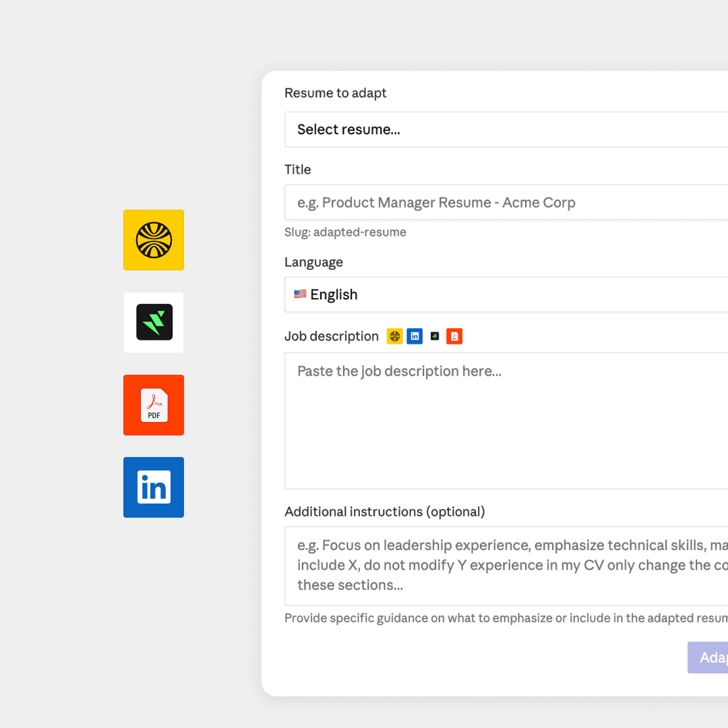Viewport: 728px width, 728px height.
Task: Click the "Resume to adapt" label
Action: click(x=335, y=92)
